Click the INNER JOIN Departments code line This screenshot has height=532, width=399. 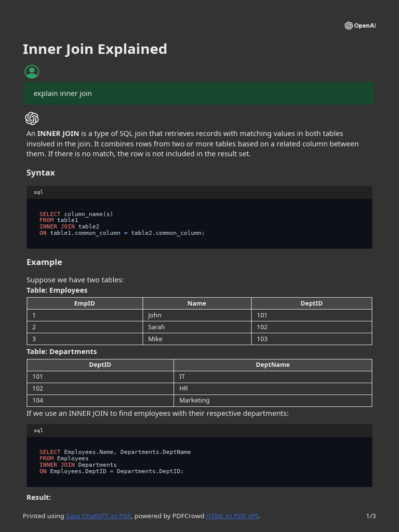pyautogui.click(x=78, y=465)
